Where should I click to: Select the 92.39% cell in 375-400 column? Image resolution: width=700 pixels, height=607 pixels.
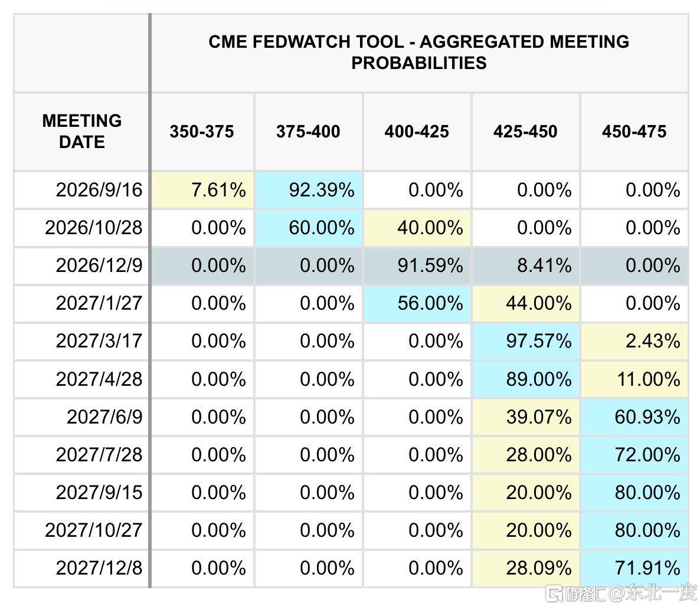[x=309, y=190]
